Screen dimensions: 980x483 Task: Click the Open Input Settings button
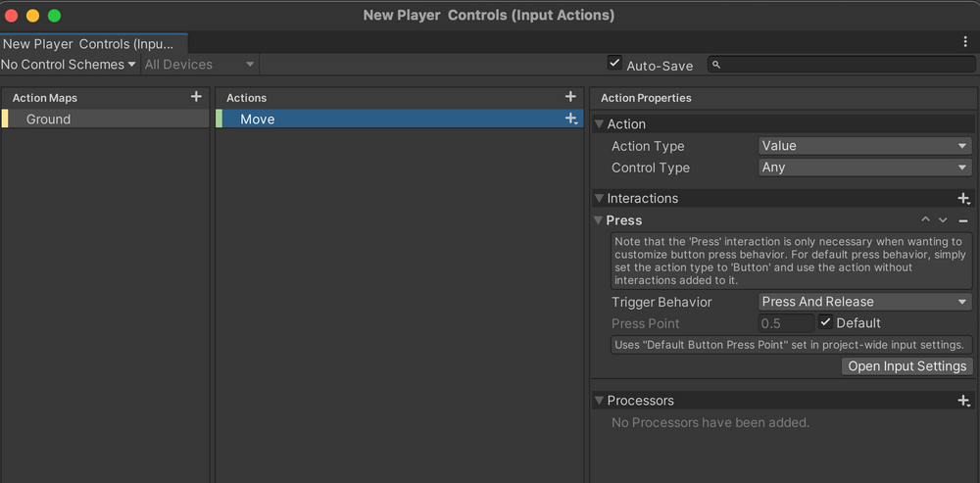(907, 366)
